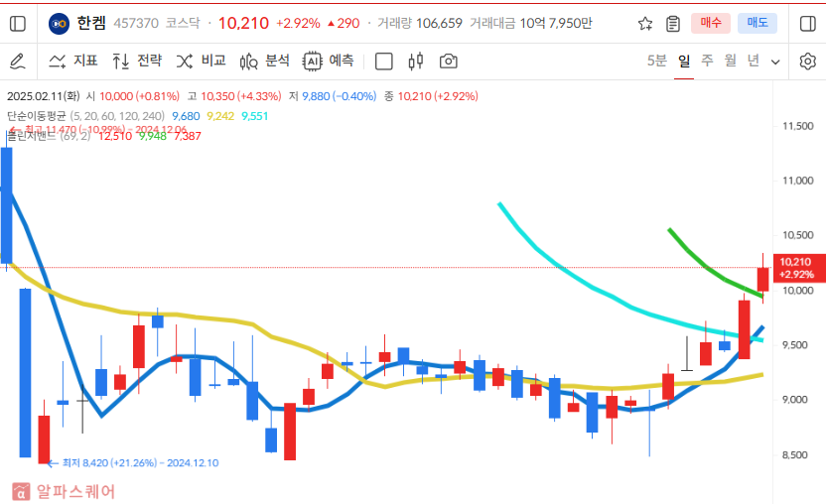Click the 9,551 moving average value

(x=255, y=116)
